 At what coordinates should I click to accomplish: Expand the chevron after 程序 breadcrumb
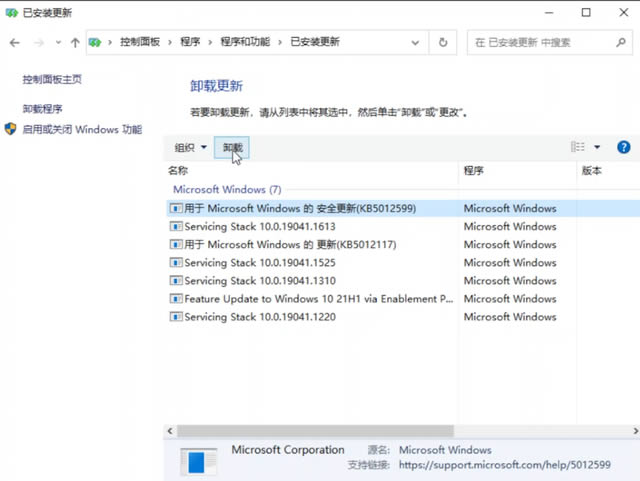click(210, 42)
